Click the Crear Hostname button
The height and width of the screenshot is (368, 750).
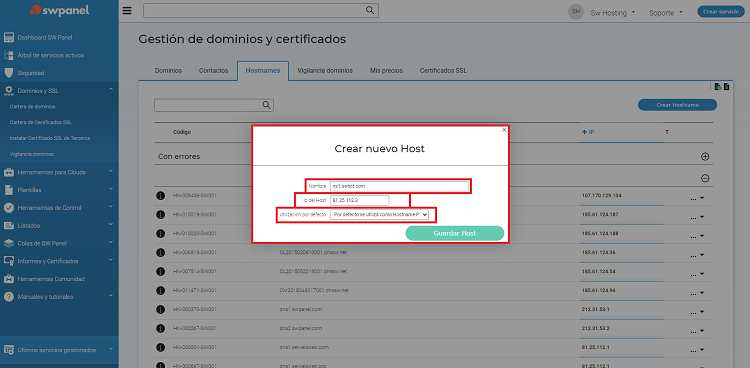677,105
